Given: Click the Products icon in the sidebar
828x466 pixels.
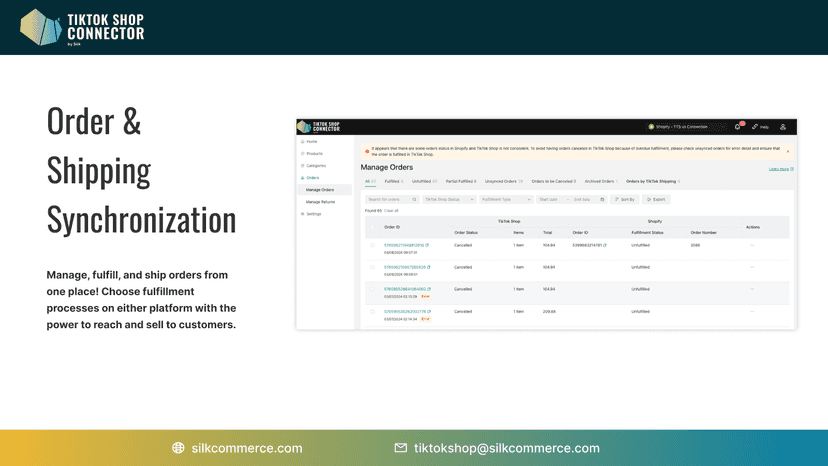Looking at the screenshot, I should point(303,154).
